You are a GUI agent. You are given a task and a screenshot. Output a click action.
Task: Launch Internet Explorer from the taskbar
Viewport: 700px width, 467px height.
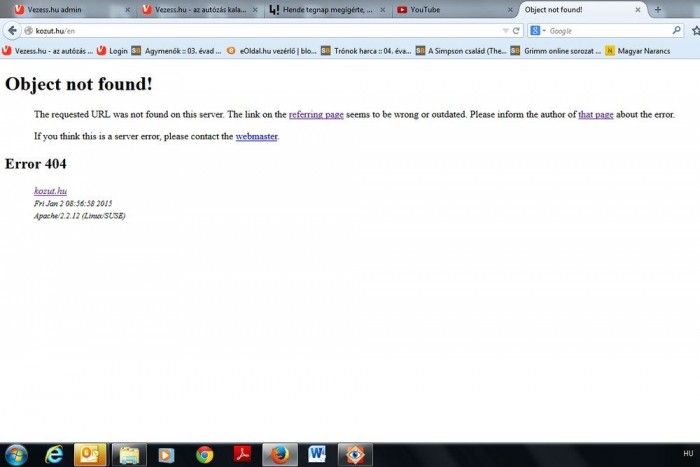(54, 454)
